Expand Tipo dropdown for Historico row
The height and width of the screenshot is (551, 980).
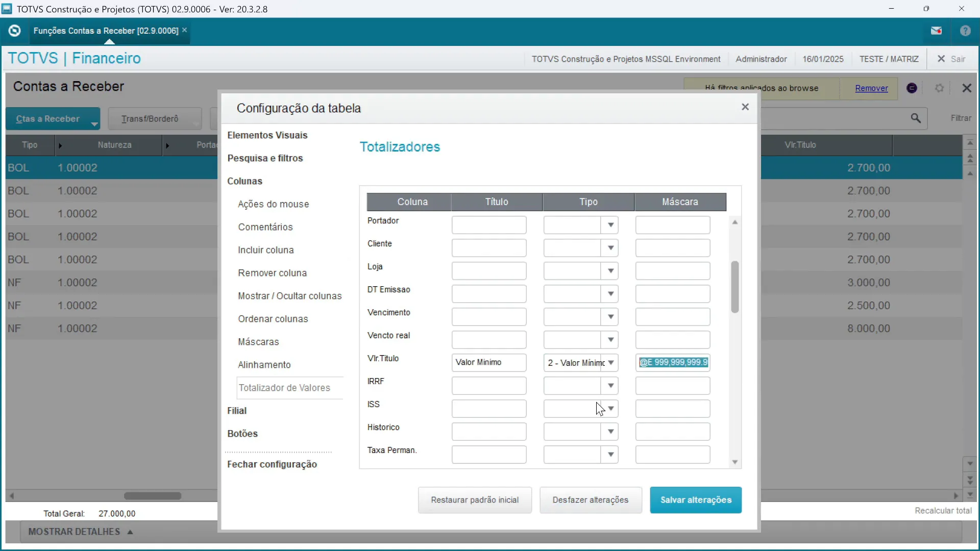(610, 432)
